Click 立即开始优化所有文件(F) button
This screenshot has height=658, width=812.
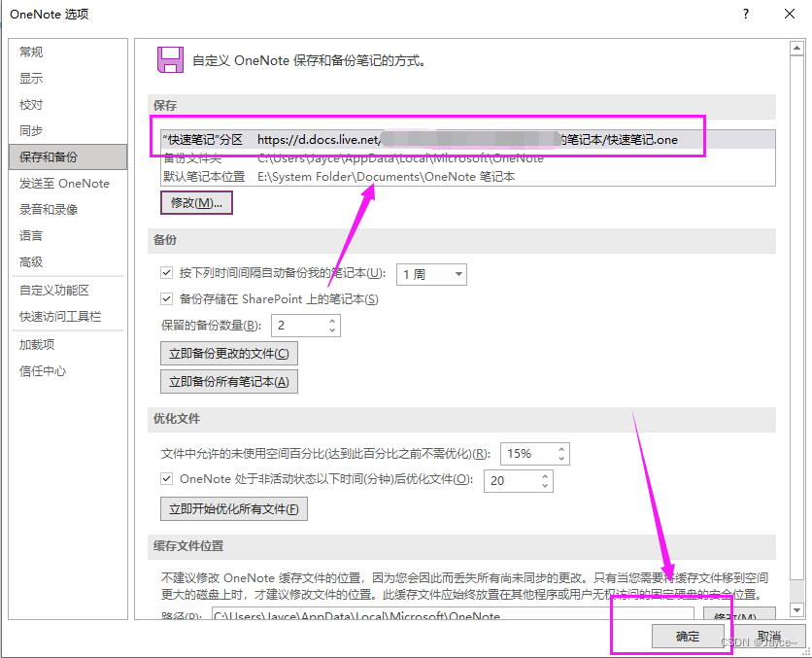click(234, 508)
